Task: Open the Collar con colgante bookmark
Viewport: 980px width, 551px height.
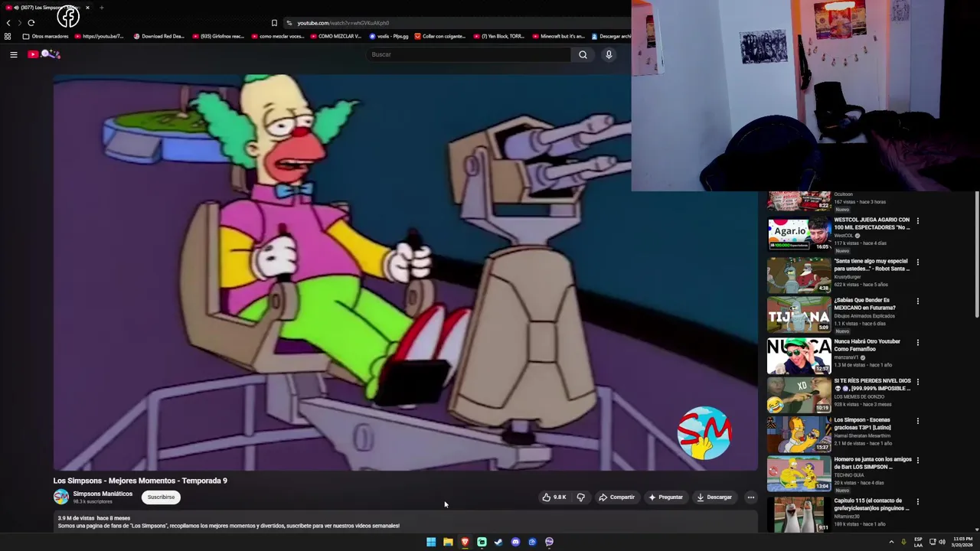Action: pos(441,36)
